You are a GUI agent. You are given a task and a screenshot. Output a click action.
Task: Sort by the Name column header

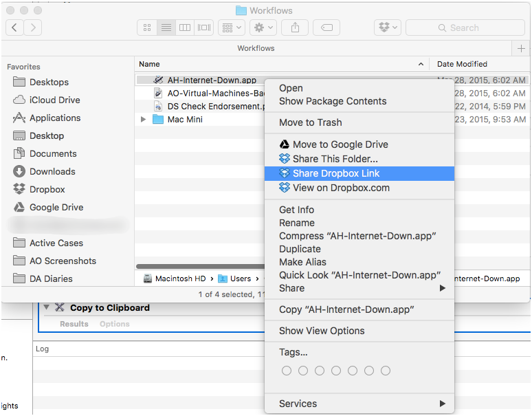pos(282,64)
